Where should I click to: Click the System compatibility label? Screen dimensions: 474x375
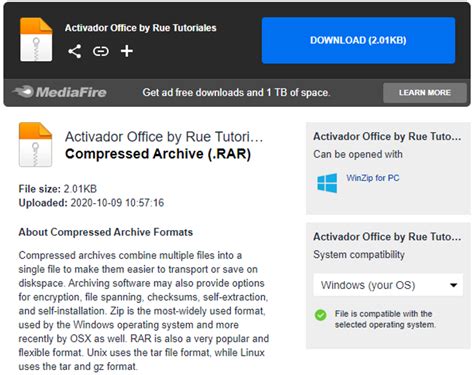point(359,255)
